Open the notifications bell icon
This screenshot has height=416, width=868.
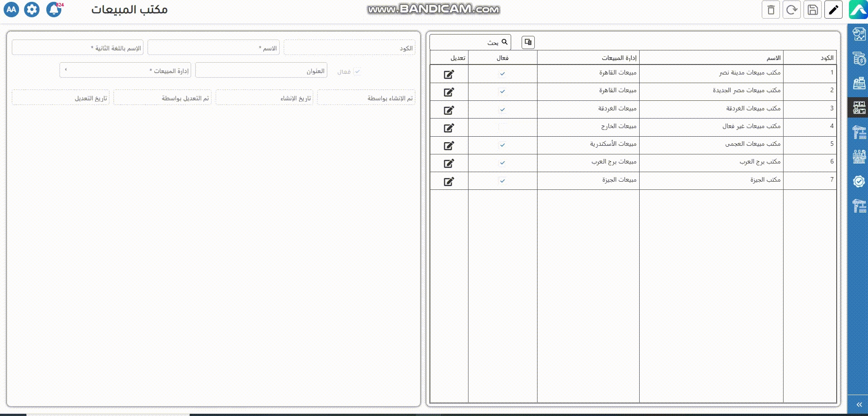pos(54,10)
